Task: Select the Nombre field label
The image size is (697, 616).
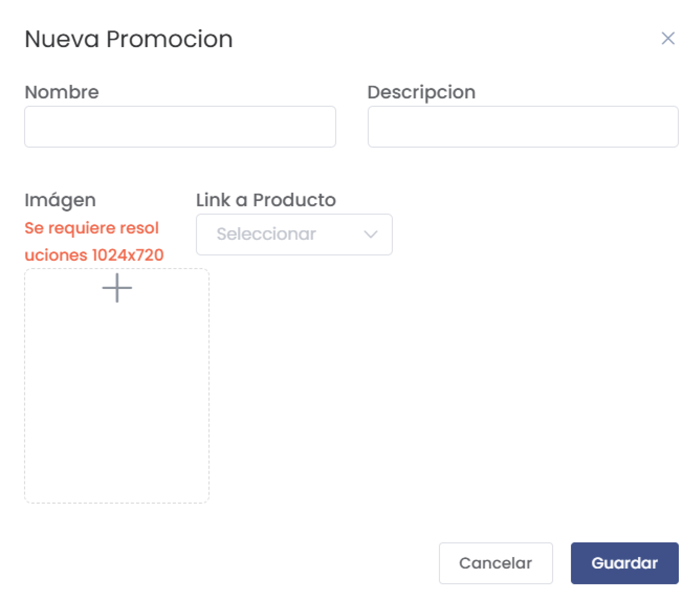Action: (x=61, y=92)
